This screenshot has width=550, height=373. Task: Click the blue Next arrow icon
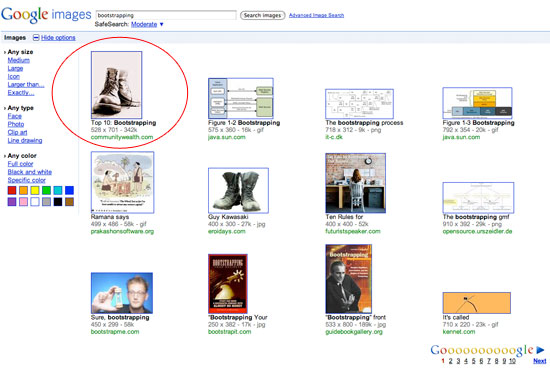coord(540,350)
